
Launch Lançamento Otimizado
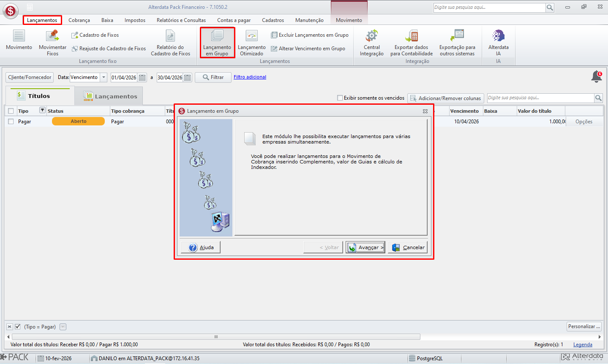[251, 42]
